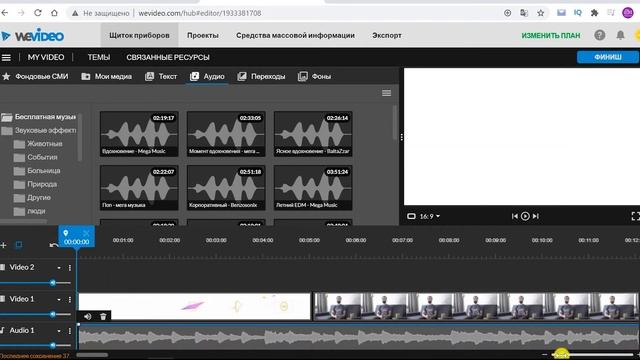
Task: Switch to Фондовые СМИ tab
Action: pos(35,76)
